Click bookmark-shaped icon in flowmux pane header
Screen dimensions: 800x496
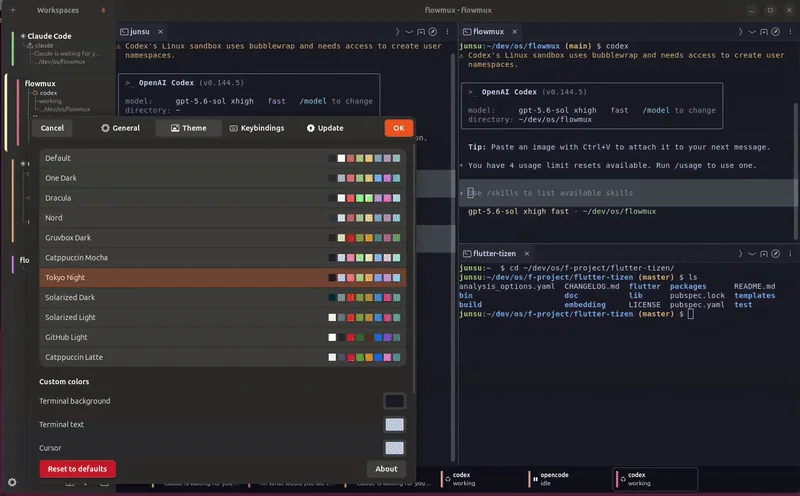point(764,32)
